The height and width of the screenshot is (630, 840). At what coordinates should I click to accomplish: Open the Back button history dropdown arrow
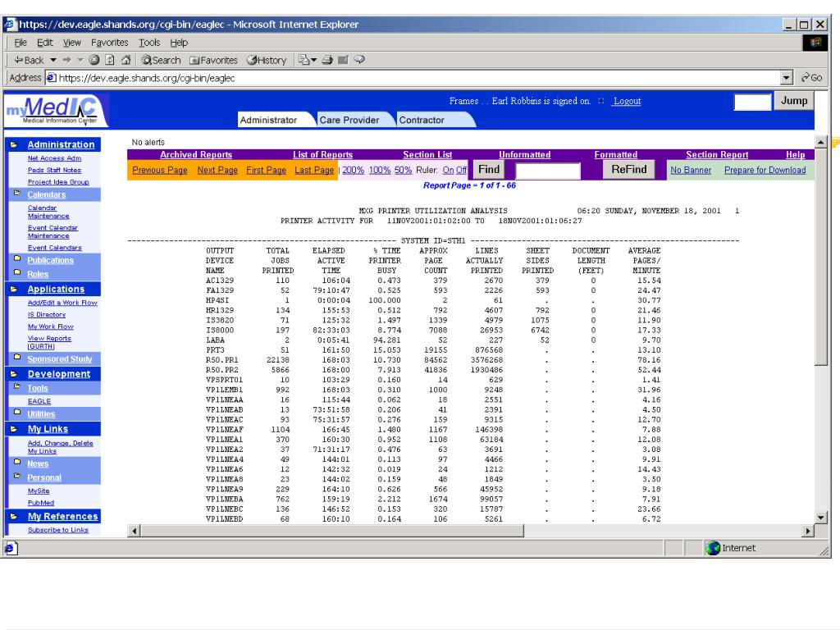click(53, 60)
